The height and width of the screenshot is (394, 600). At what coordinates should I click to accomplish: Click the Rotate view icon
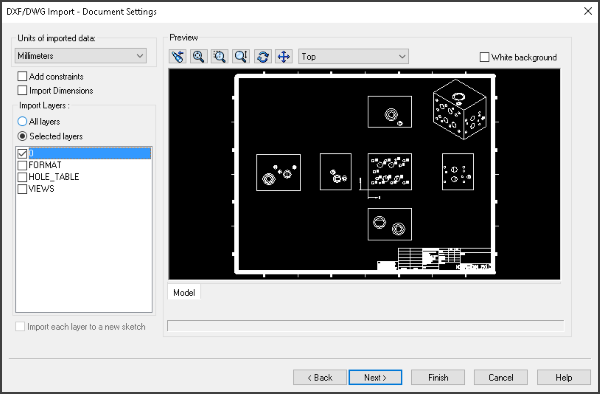263,57
